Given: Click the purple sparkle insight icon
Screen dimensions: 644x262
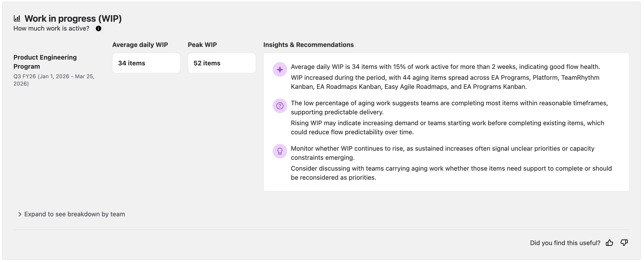Looking at the screenshot, I should [x=280, y=69].
